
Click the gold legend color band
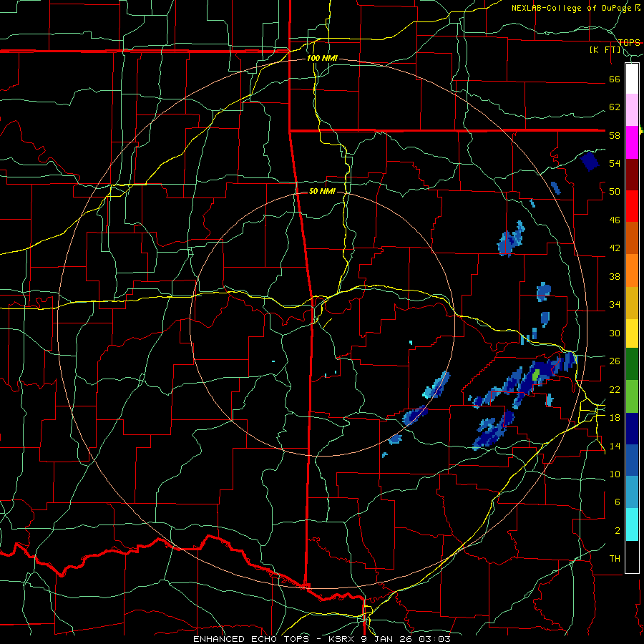(632, 303)
